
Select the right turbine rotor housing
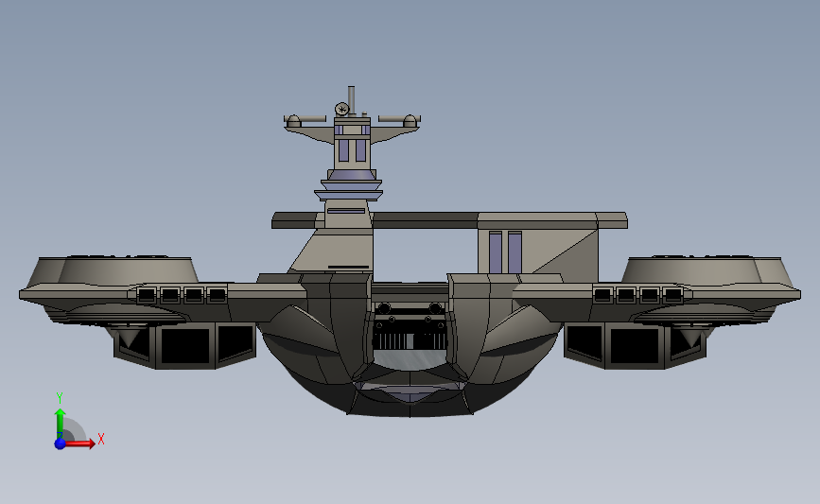pyautogui.click(x=706, y=270)
